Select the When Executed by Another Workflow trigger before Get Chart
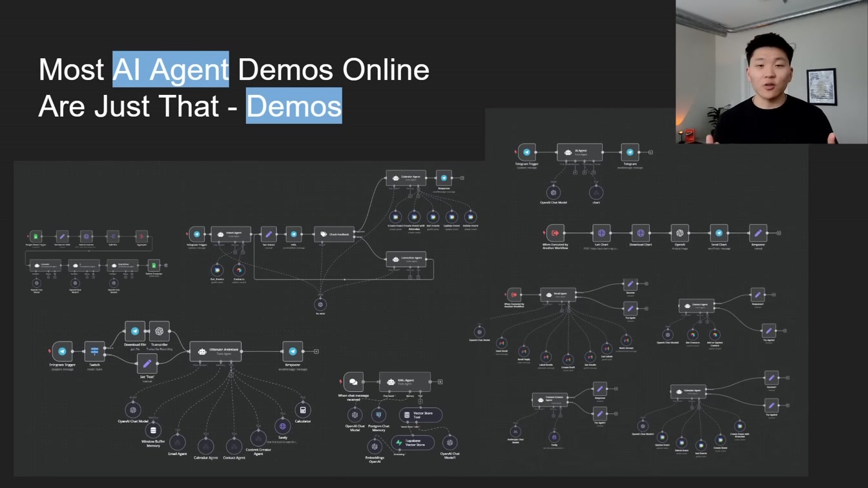The image size is (868, 488). [x=555, y=233]
